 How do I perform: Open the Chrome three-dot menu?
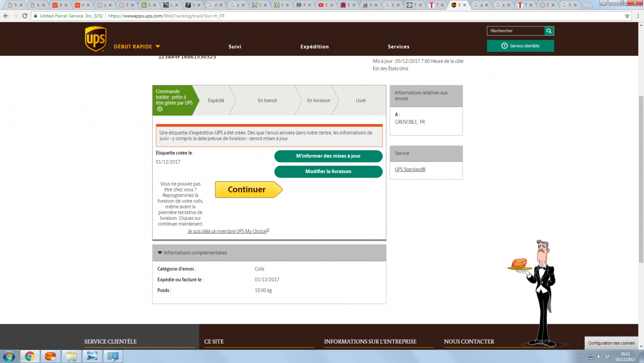638,16
